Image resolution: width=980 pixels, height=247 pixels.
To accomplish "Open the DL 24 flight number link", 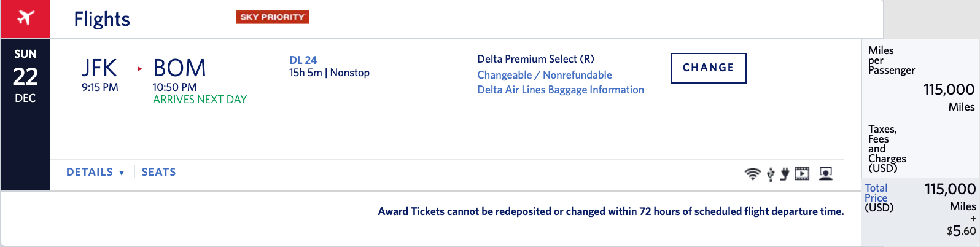I will coord(303,60).
